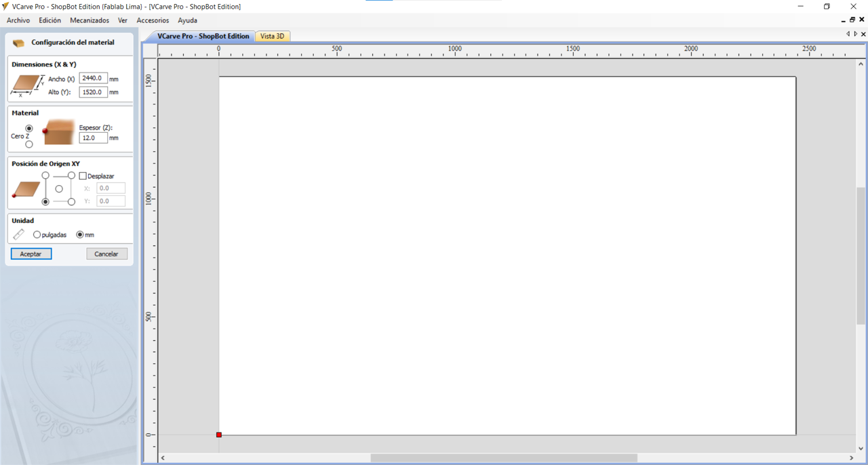868x465 pixels.
Task: Click the Cero Z label
Action: click(20, 136)
